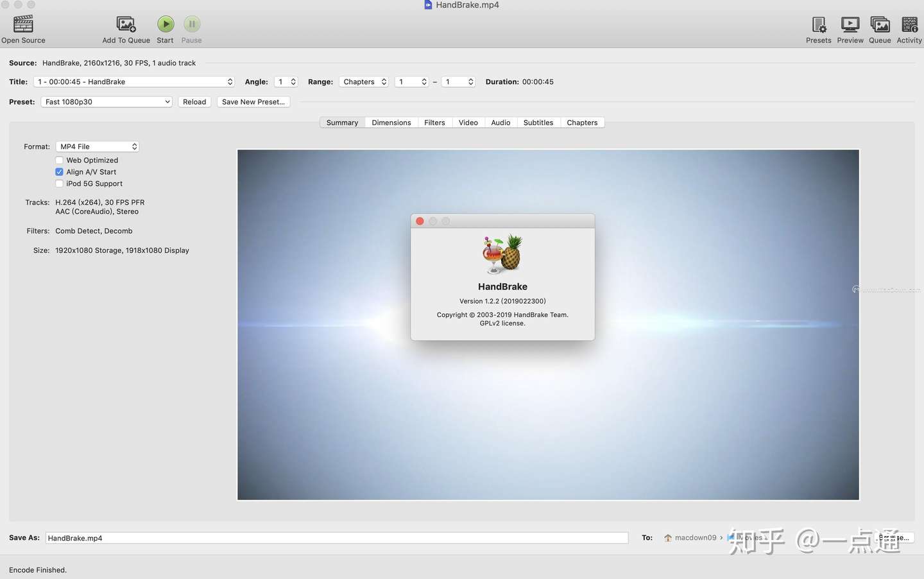Open the Video tab
924x579 pixels.
468,123
